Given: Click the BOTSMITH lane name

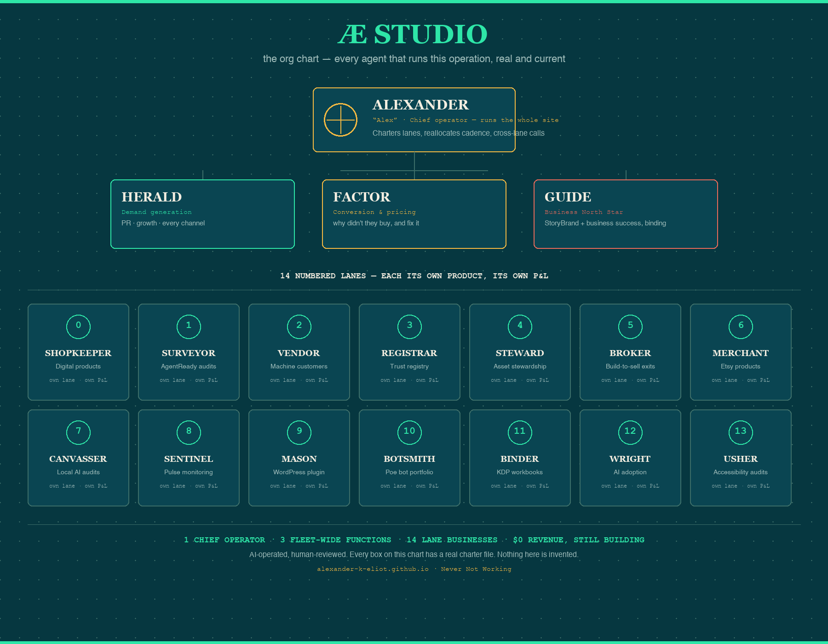Looking at the screenshot, I should [x=409, y=459].
